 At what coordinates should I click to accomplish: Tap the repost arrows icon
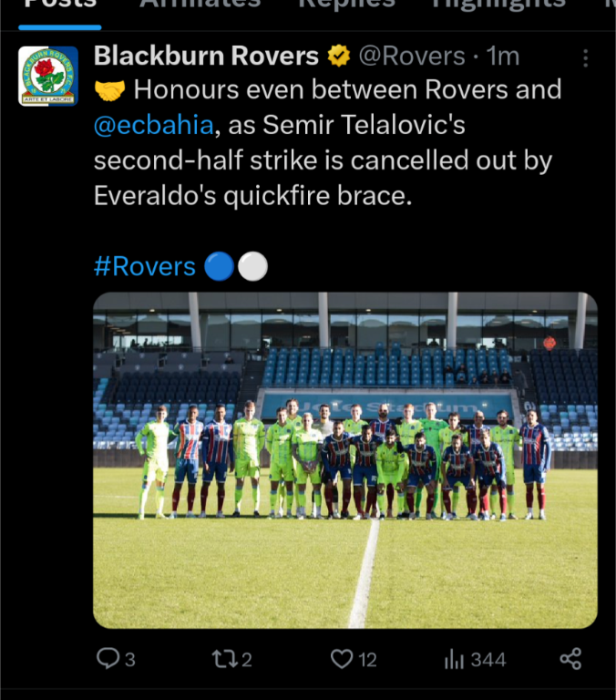coord(225,659)
